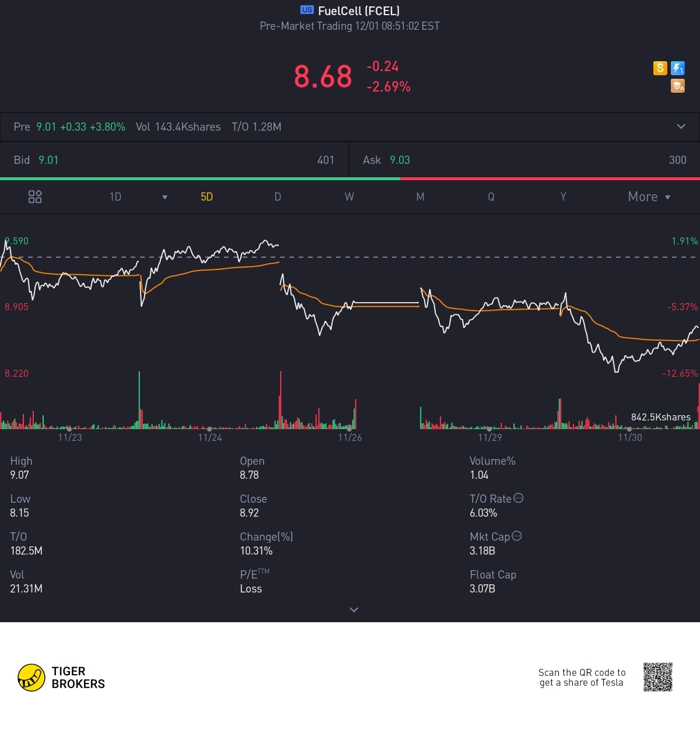Click the Tesla share QR code
This screenshot has height=733, width=700.
click(x=658, y=677)
